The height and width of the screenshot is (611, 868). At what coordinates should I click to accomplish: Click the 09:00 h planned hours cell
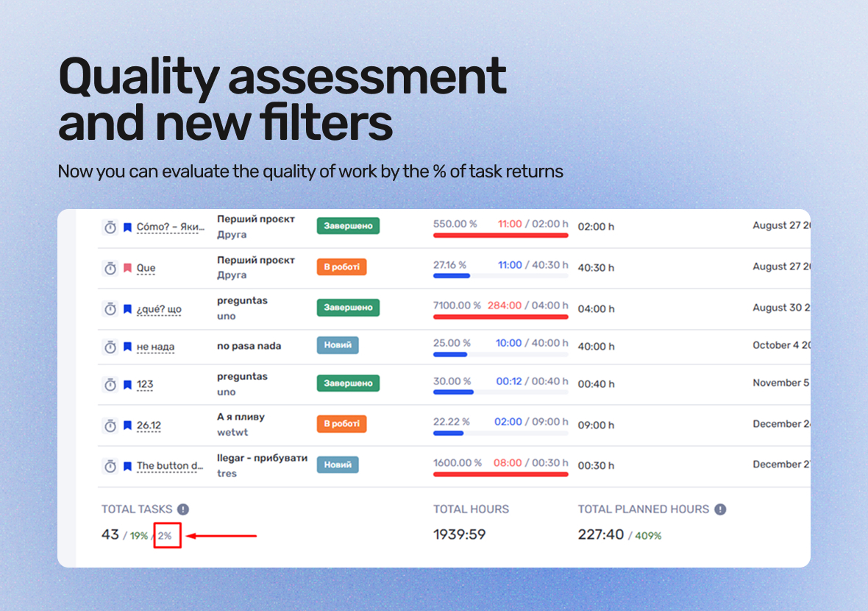(596, 425)
